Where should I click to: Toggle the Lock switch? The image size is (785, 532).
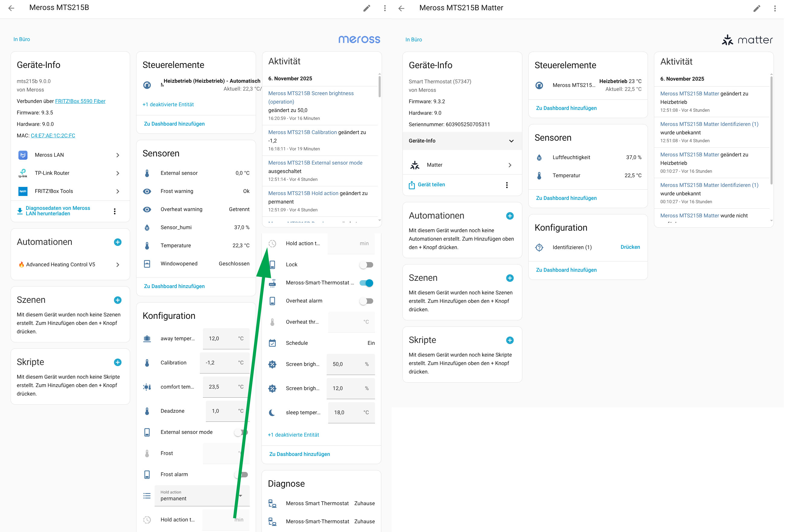click(366, 265)
